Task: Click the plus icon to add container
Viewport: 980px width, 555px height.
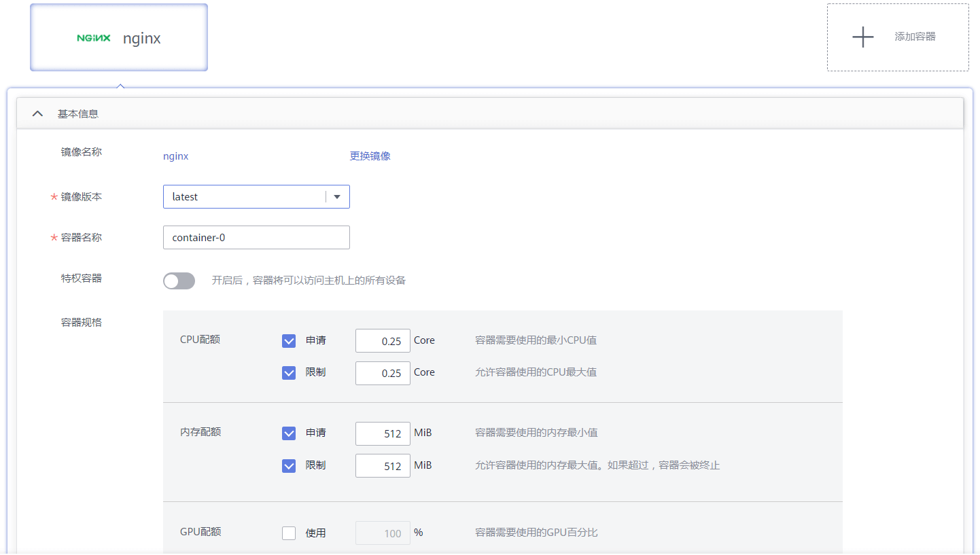Action: [x=862, y=37]
